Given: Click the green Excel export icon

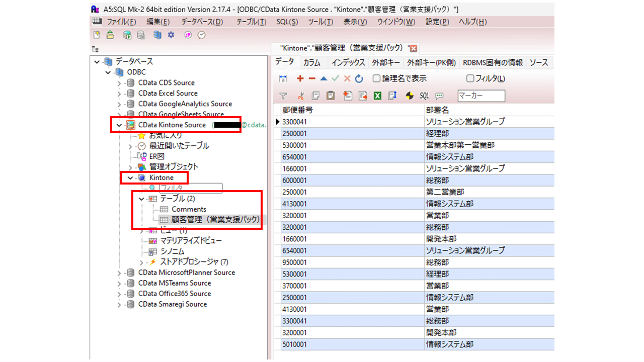Looking at the screenshot, I should coord(377,96).
